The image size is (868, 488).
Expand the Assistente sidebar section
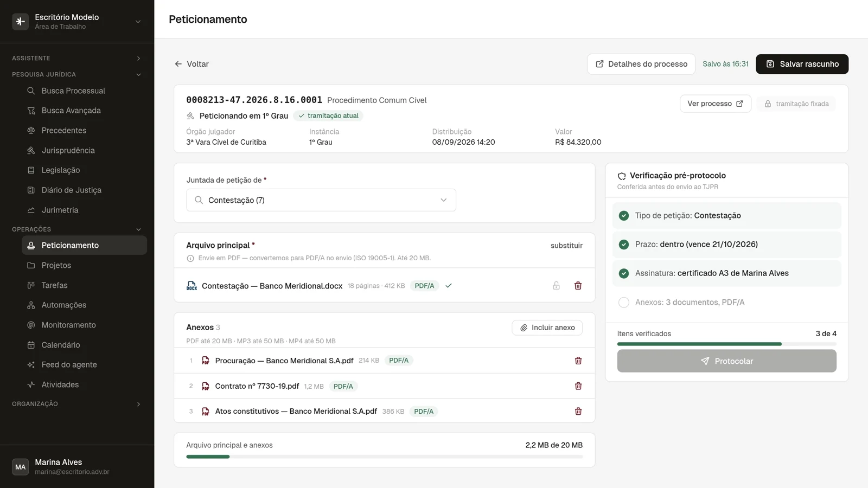tap(77, 58)
